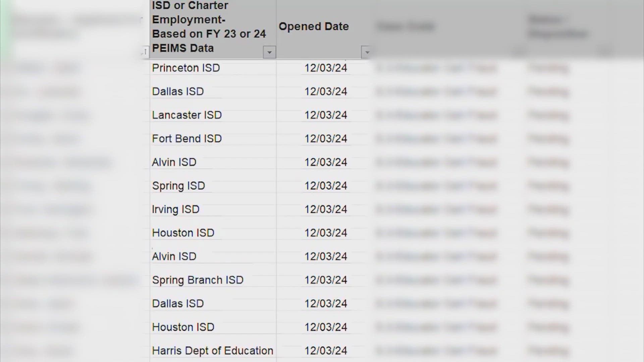This screenshot has width=644, height=362.
Task: Select the Irving ISD cell
Action: (213, 209)
